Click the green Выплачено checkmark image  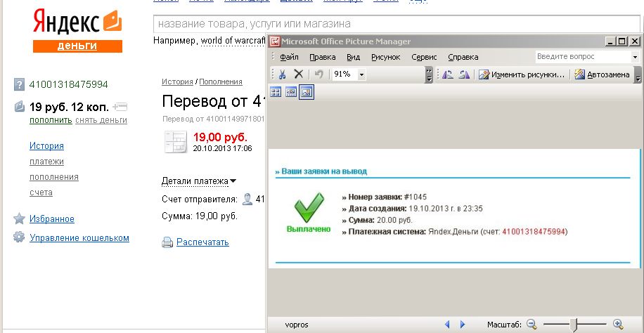[x=309, y=208]
